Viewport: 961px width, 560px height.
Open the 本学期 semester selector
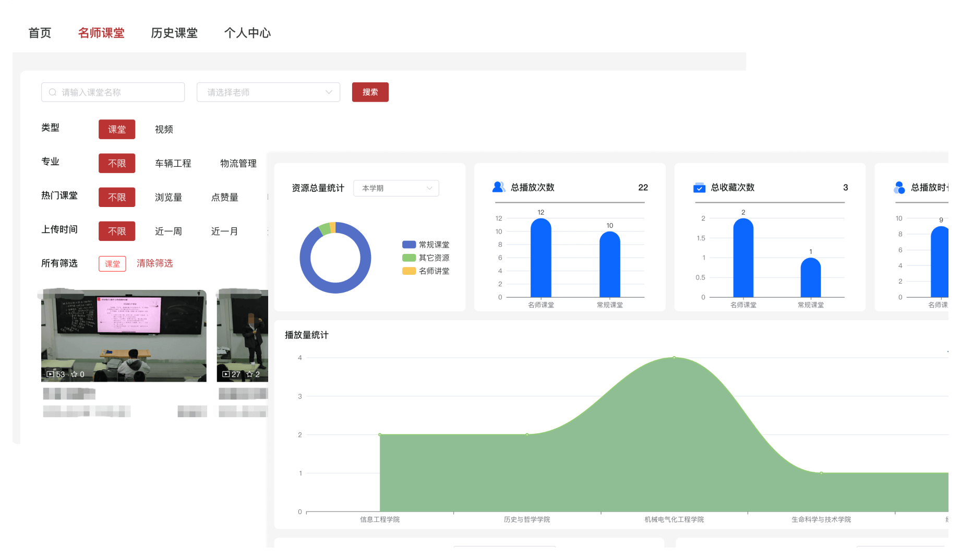pos(395,188)
